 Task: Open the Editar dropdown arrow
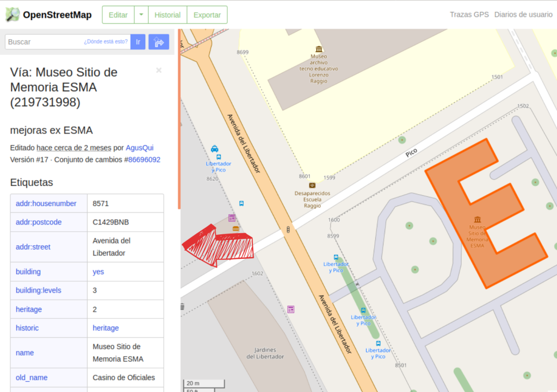click(141, 15)
